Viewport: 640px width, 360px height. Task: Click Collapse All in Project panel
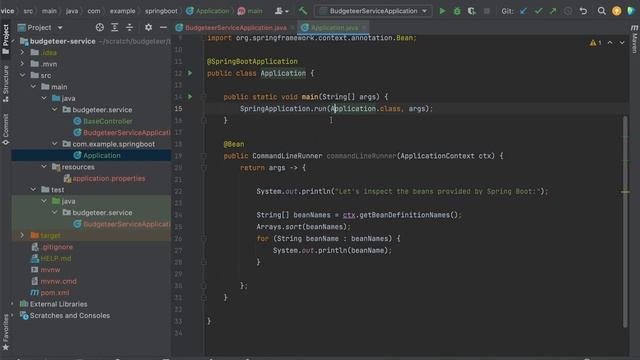(x=129, y=27)
